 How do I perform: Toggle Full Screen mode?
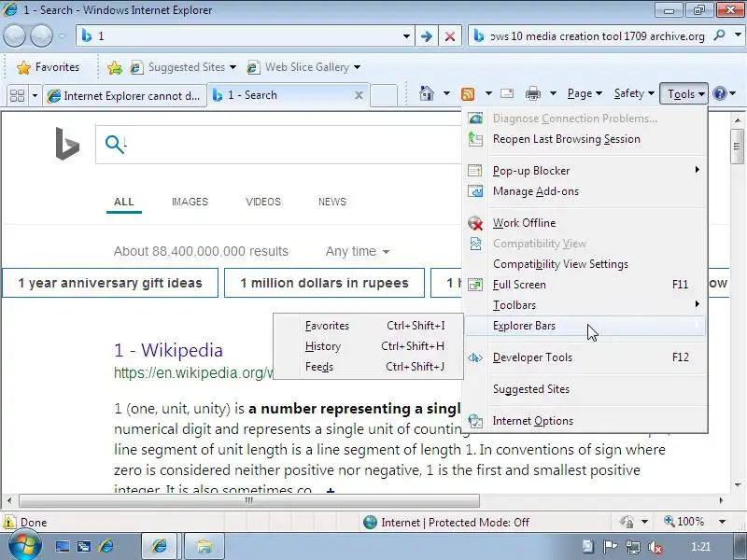coord(585,285)
